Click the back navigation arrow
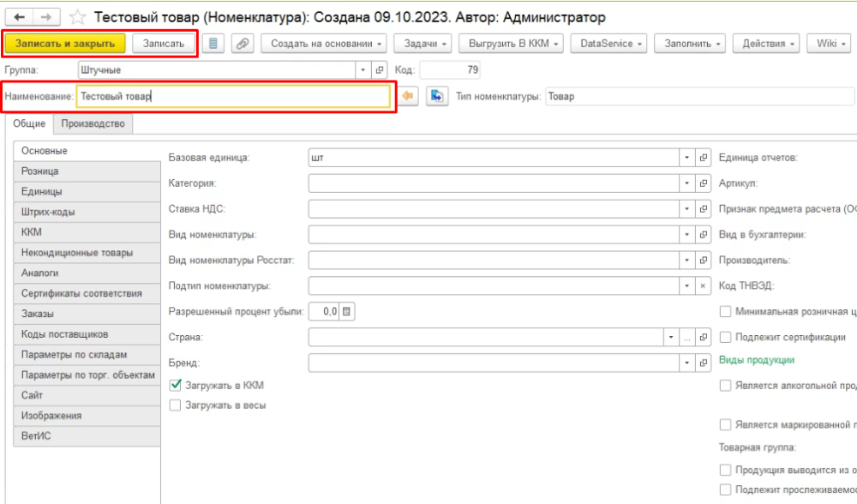This screenshot has width=857, height=504. tap(19, 17)
